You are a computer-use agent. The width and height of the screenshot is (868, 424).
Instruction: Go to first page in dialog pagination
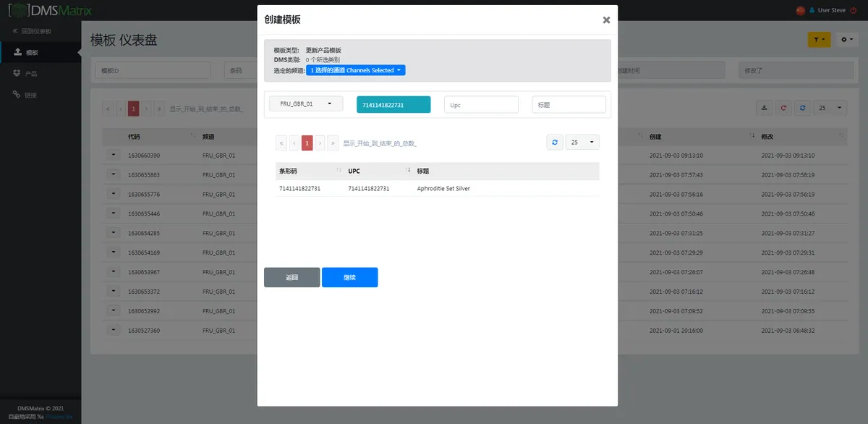281,143
